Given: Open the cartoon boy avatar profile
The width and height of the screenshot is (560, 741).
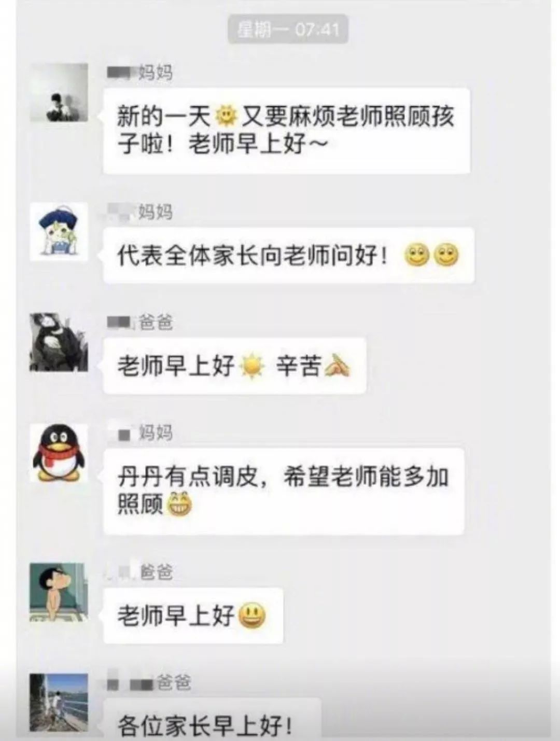Looking at the screenshot, I should (x=59, y=592).
